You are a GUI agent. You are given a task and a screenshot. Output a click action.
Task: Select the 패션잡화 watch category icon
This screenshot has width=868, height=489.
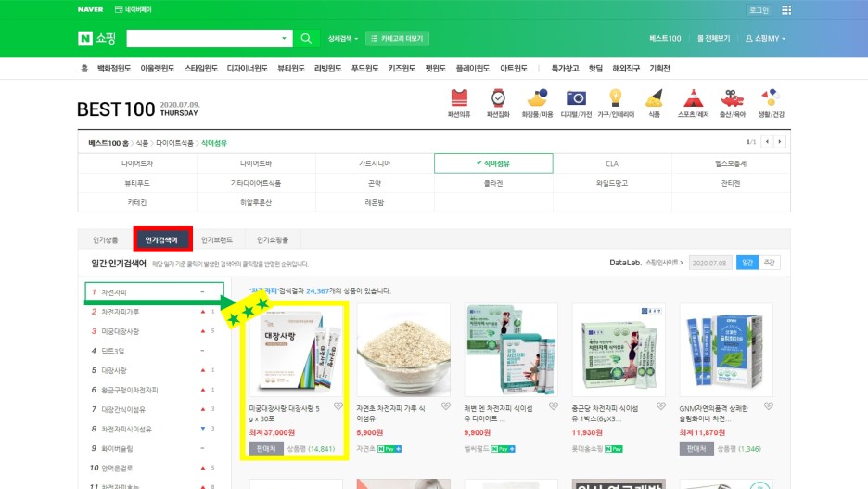[x=498, y=98]
